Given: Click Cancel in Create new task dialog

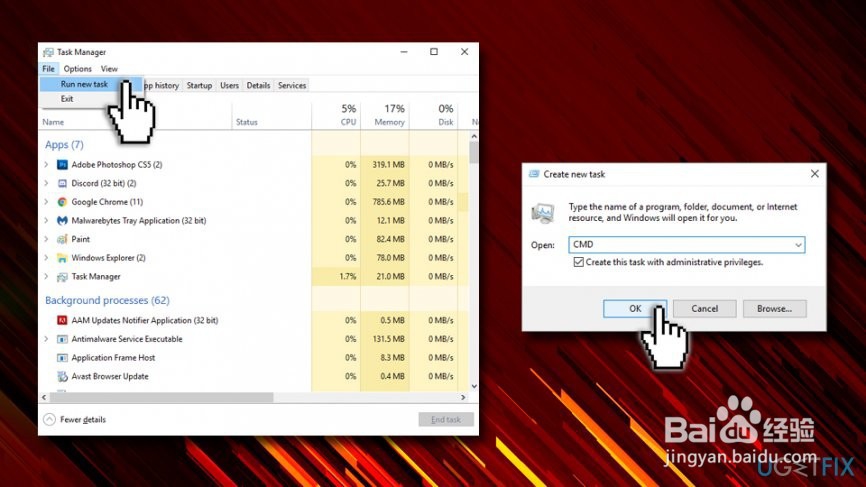Looking at the screenshot, I should 705,309.
